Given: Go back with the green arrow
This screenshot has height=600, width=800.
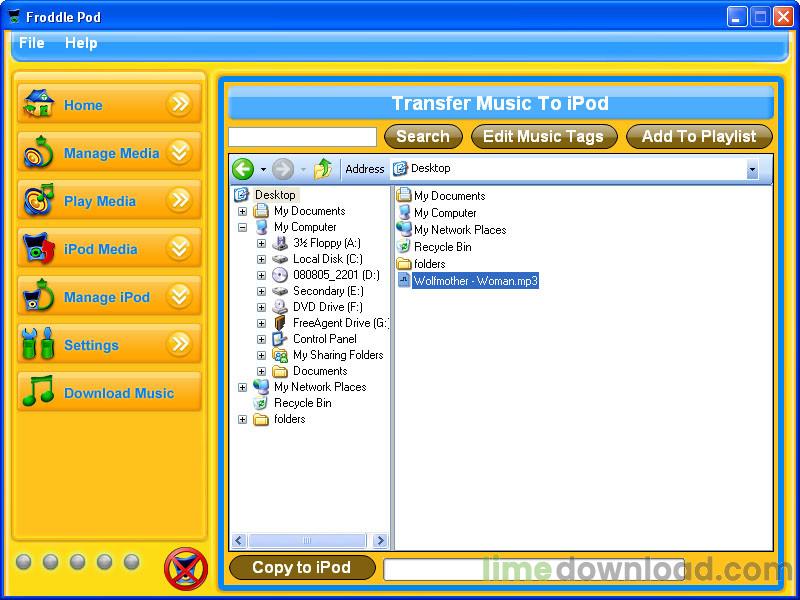Looking at the screenshot, I should pos(243,169).
